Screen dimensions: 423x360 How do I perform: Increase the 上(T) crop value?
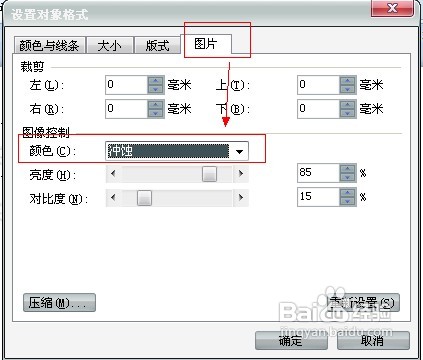tap(348, 81)
